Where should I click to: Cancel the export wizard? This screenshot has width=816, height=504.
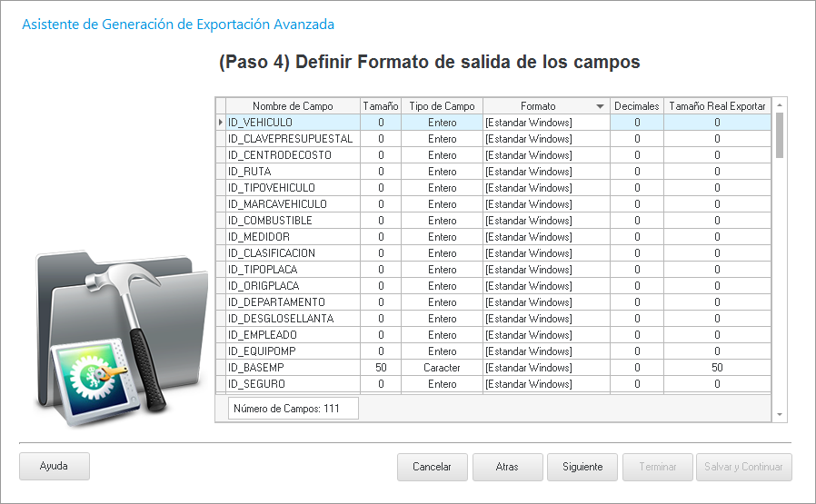point(432,467)
